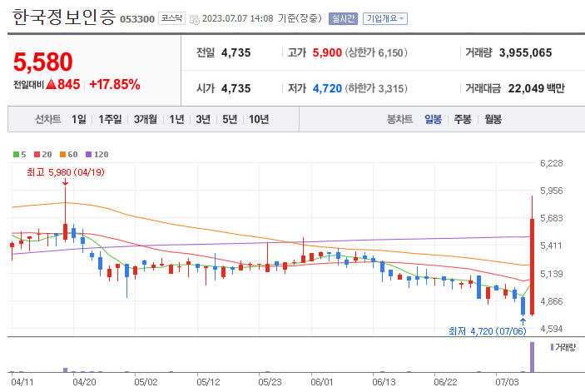Click the 고가 value 5,900
This screenshot has width=585, height=392.
pyautogui.click(x=327, y=53)
